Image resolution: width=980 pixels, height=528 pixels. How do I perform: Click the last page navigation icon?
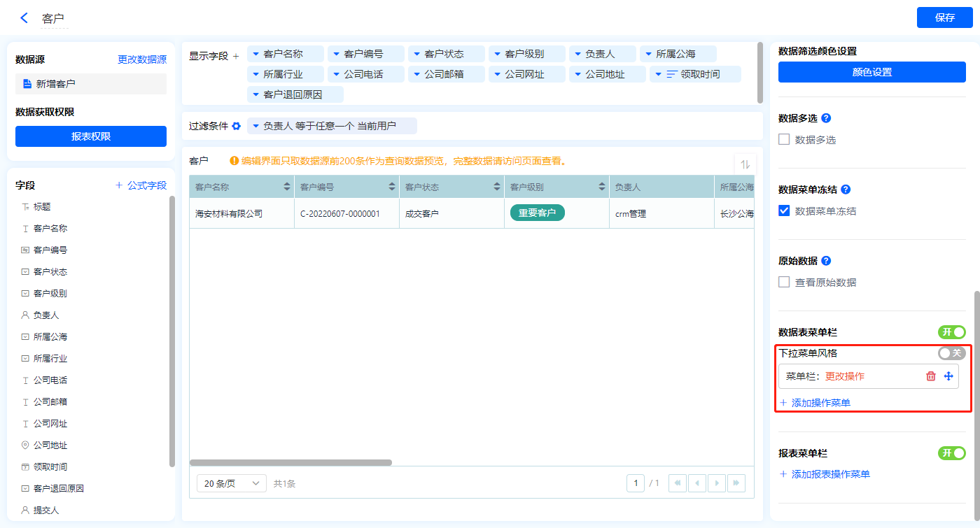[736, 483]
